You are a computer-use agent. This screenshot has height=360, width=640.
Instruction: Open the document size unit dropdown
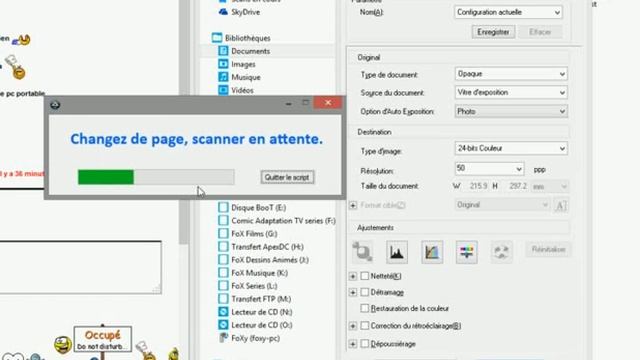tap(549, 187)
